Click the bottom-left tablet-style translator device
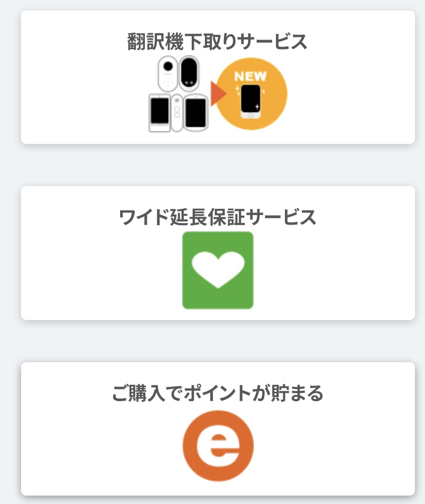 pyautogui.click(x=160, y=113)
